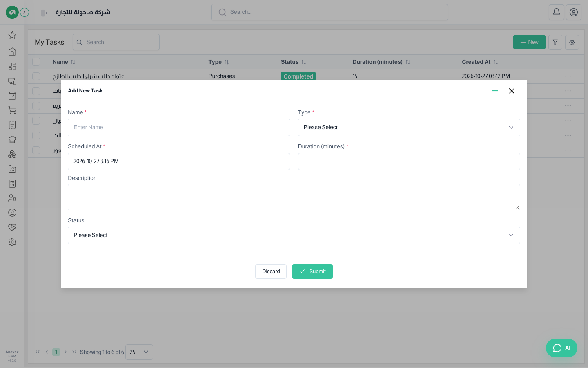Go to last page of results
The height and width of the screenshot is (368, 588).
[x=74, y=352]
